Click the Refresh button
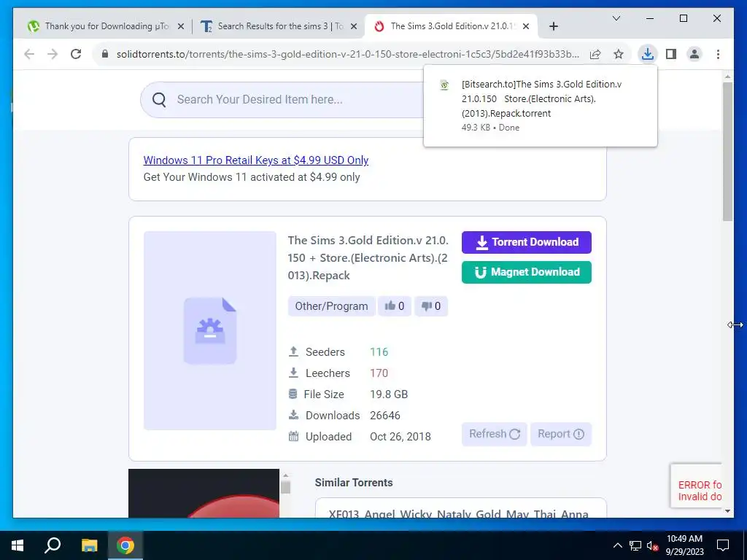This screenshot has width=747, height=560. [x=494, y=435]
